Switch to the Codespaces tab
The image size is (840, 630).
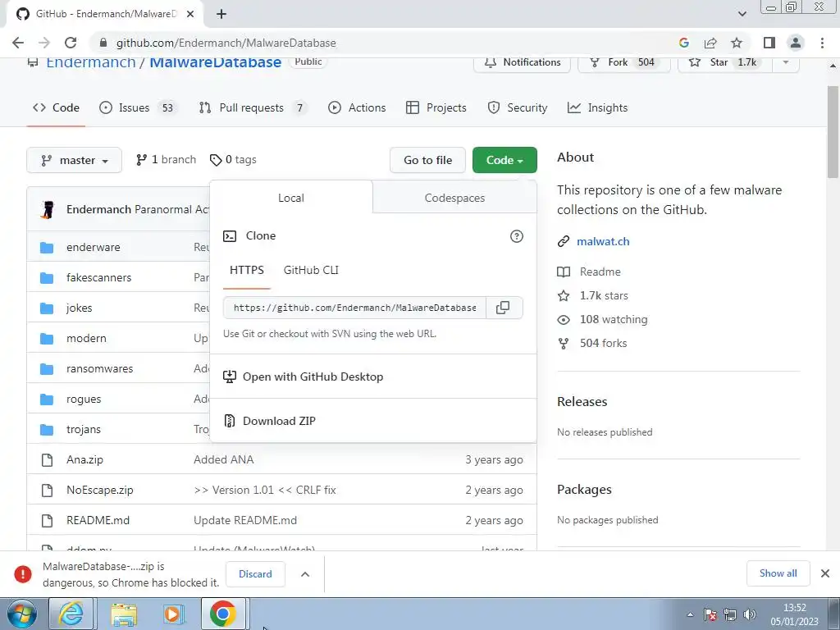click(x=454, y=199)
